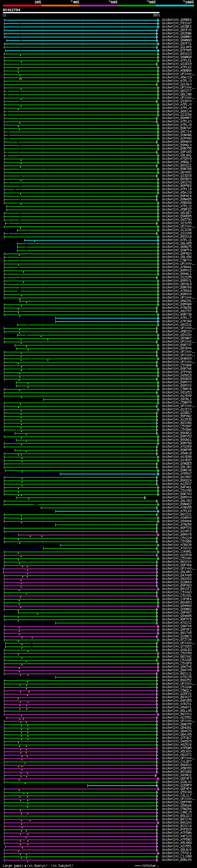Screen dimensions: 197x868
Task: Select UniRef100_B9HMP7 label
Action: [176, 118]
